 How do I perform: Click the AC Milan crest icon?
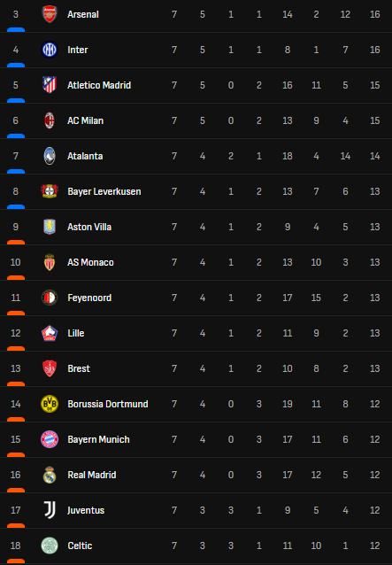tap(50, 120)
